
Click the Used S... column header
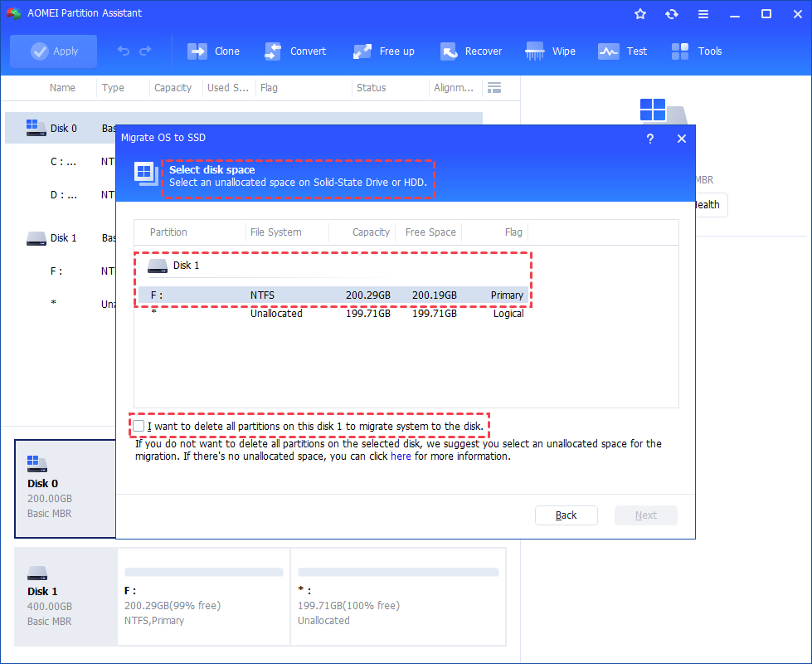pos(228,88)
